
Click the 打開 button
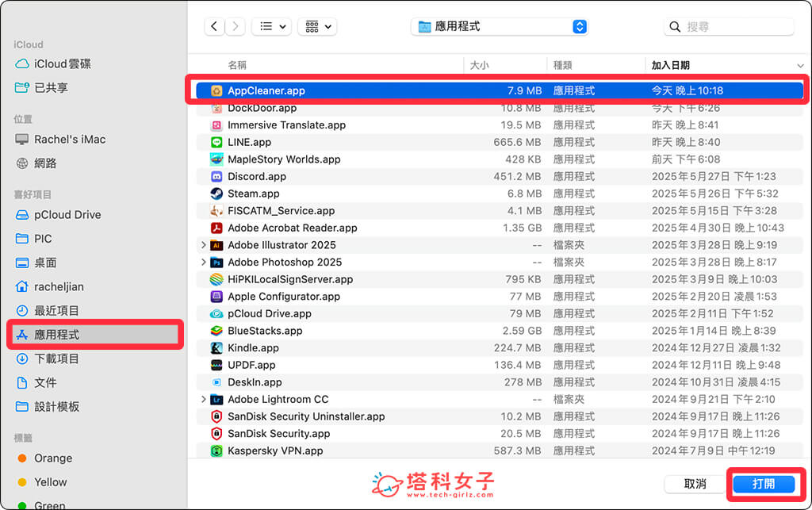coord(764,484)
